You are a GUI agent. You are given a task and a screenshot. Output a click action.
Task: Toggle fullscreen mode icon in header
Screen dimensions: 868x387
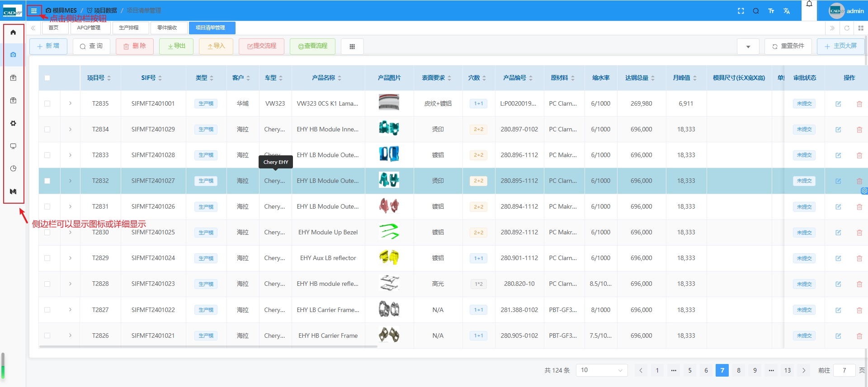741,11
